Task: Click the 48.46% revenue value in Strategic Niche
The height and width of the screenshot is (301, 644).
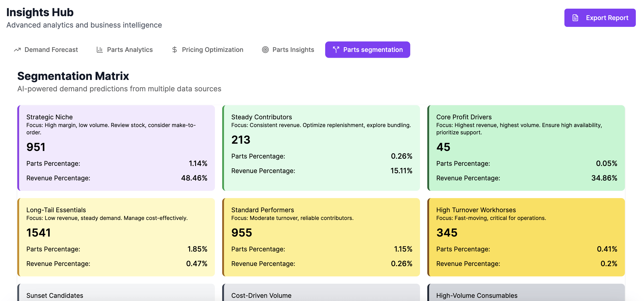Action: click(x=194, y=178)
